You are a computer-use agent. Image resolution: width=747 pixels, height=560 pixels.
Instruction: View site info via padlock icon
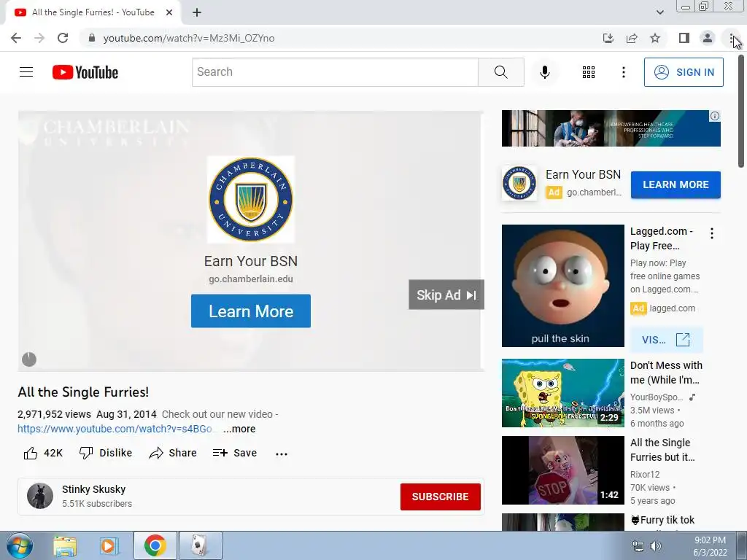[92, 38]
